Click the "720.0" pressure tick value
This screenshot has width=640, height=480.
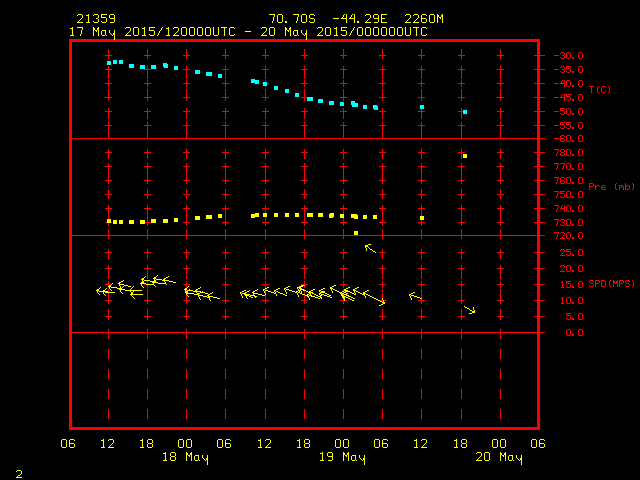coord(569,236)
